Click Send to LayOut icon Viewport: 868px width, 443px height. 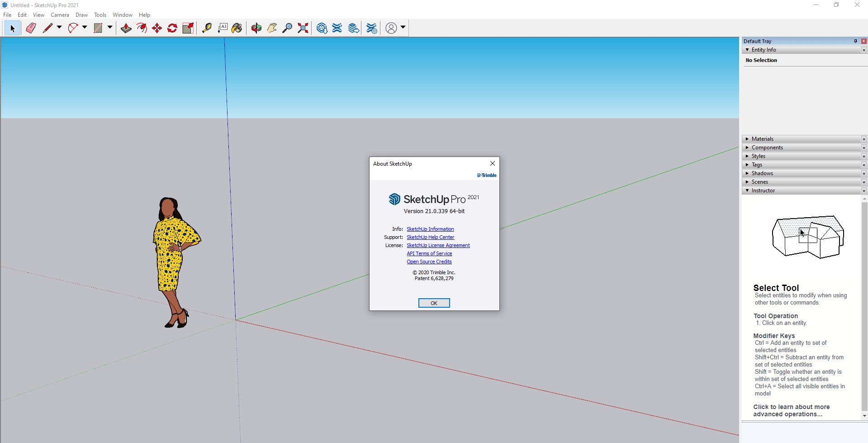(354, 28)
